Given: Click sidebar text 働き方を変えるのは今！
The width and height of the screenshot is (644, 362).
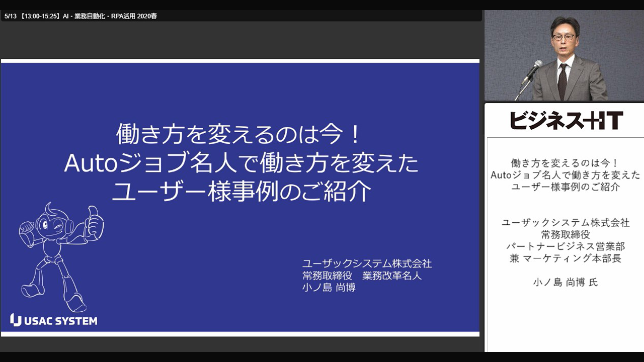Looking at the screenshot, I should 565,163.
